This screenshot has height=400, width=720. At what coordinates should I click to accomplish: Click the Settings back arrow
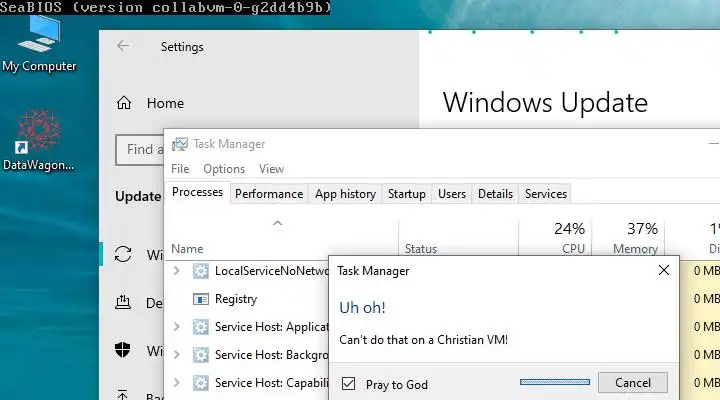click(123, 46)
